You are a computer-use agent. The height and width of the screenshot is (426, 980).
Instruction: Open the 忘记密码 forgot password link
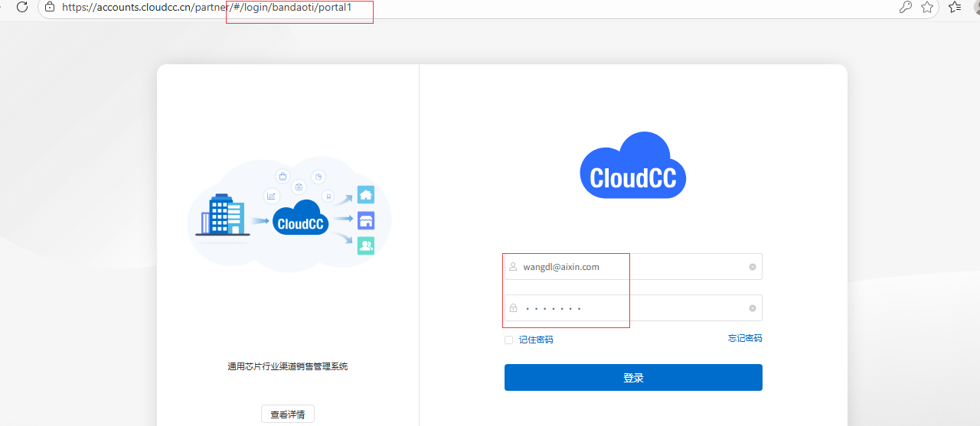[x=744, y=338]
